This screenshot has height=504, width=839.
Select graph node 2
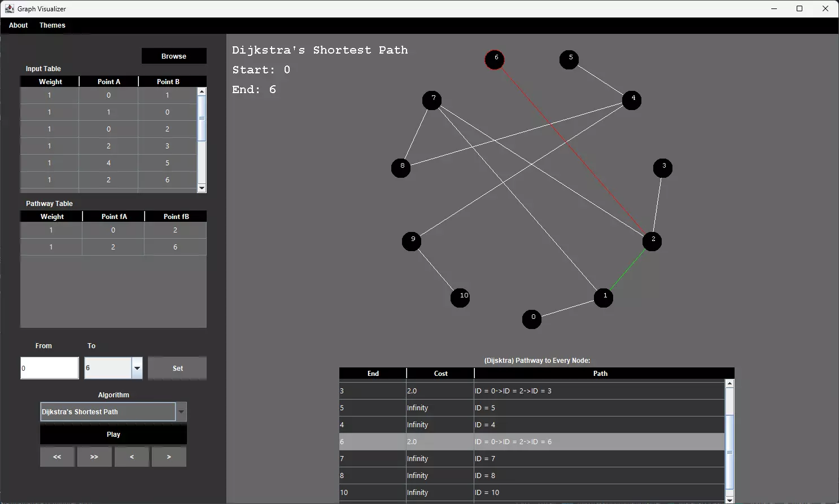point(652,241)
